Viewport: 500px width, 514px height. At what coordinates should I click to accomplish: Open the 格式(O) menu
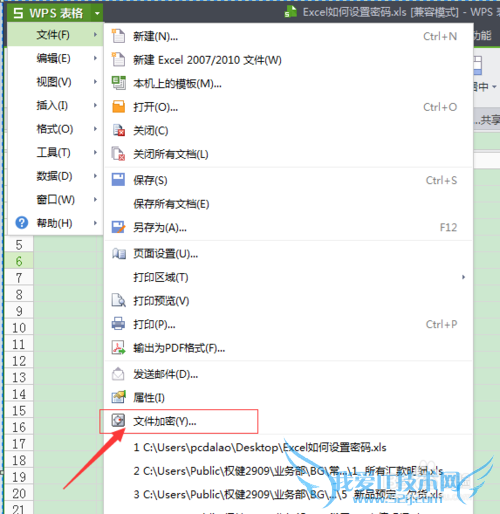pos(55,129)
